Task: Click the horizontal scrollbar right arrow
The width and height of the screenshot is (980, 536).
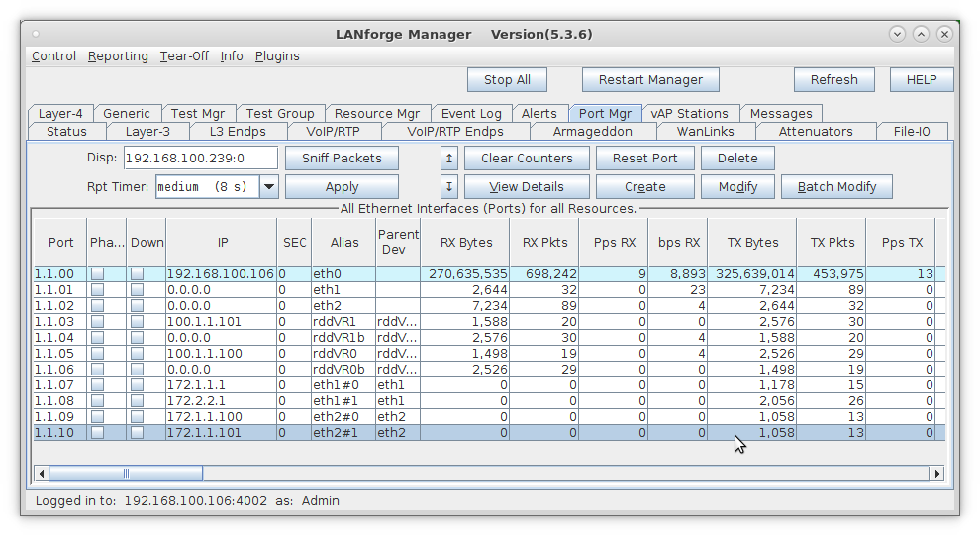Action: pyautogui.click(x=936, y=474)
